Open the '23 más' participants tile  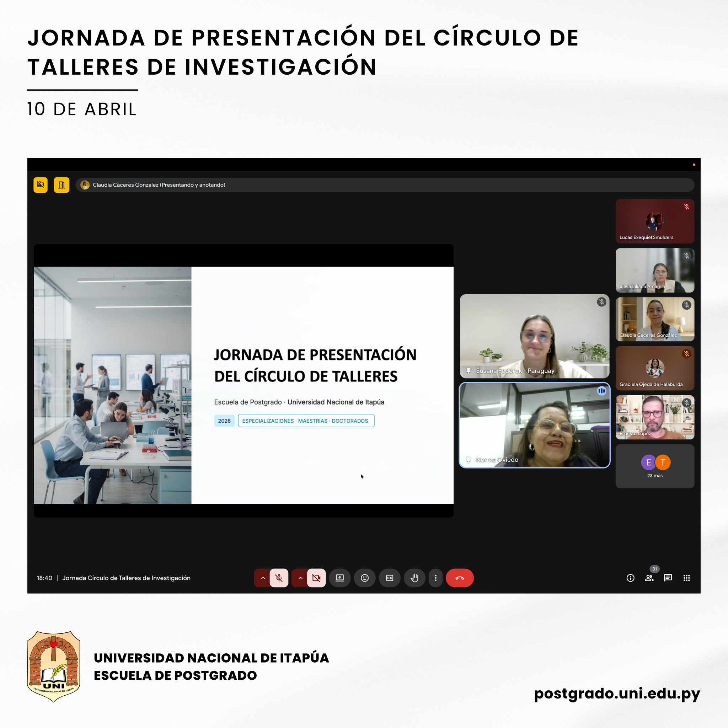pyautogui.click(x=654, y=466)
